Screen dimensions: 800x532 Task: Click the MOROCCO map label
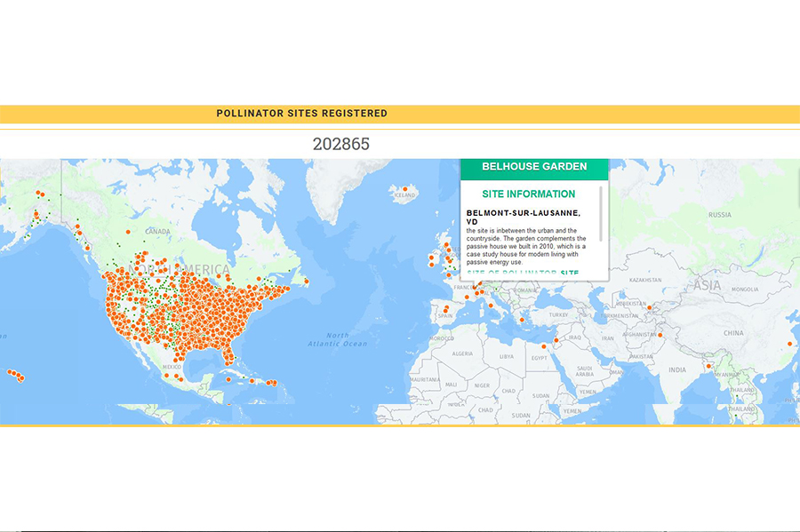click(441, 338)
